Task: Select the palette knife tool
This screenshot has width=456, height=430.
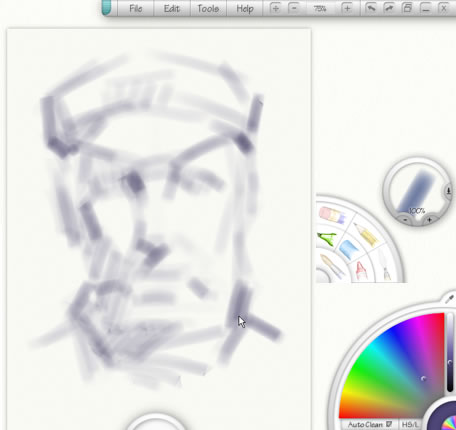Action: tap(332, 266)
